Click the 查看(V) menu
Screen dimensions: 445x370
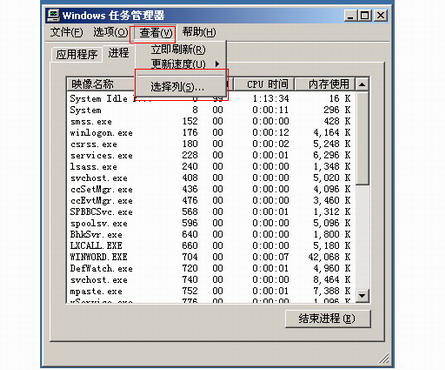[x=155, y=33]
